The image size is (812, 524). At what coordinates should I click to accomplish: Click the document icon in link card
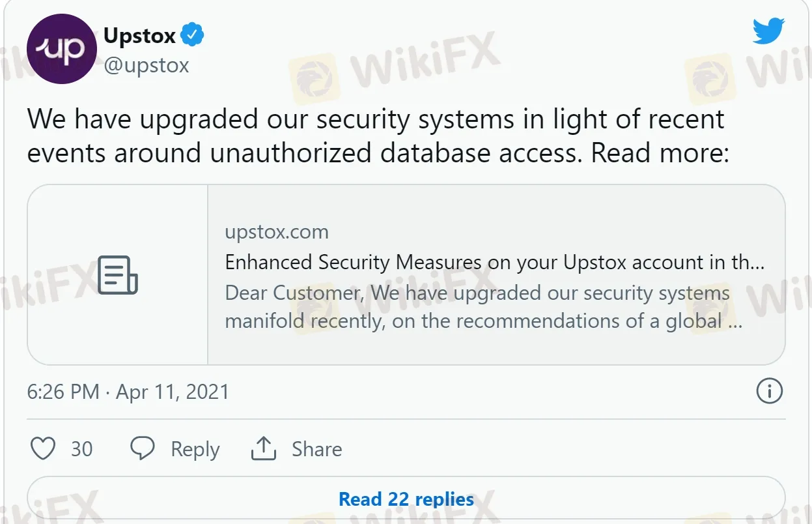pyautogui.click(x=118, y=275)
